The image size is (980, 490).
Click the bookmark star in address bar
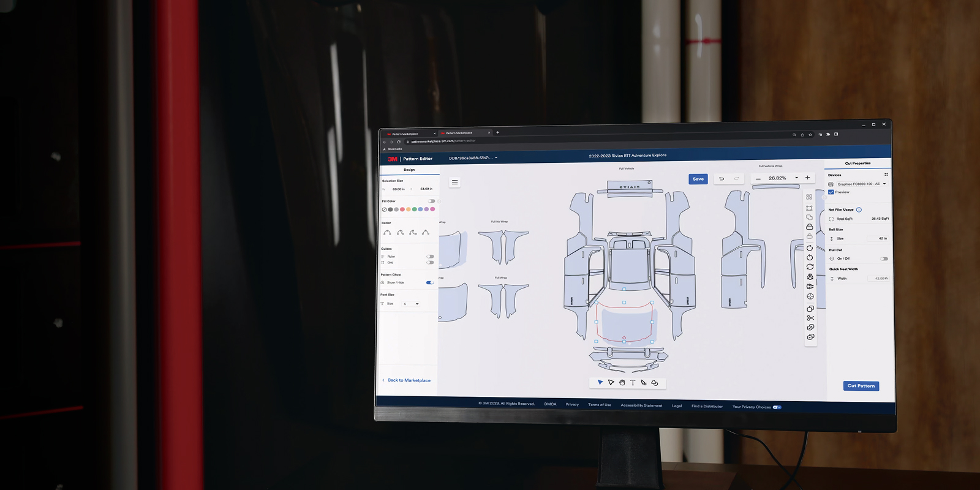pyautogui.click(x=810, y=135)
